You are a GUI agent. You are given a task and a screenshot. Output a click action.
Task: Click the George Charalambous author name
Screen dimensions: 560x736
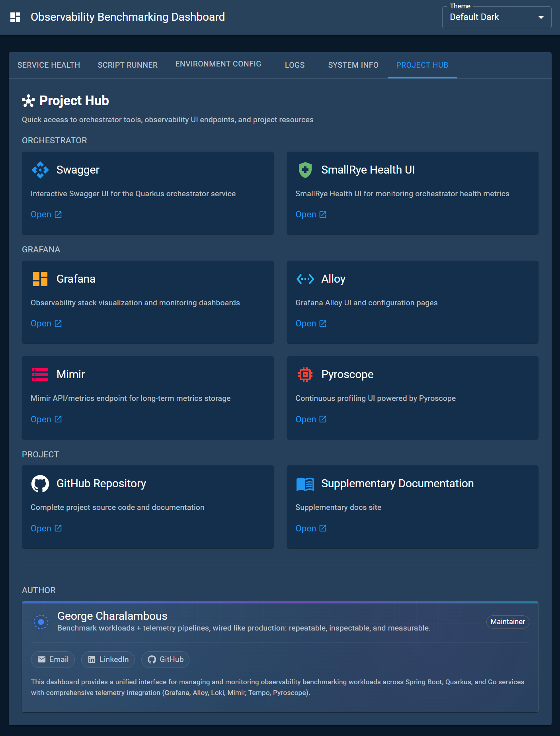click(112, 616)
